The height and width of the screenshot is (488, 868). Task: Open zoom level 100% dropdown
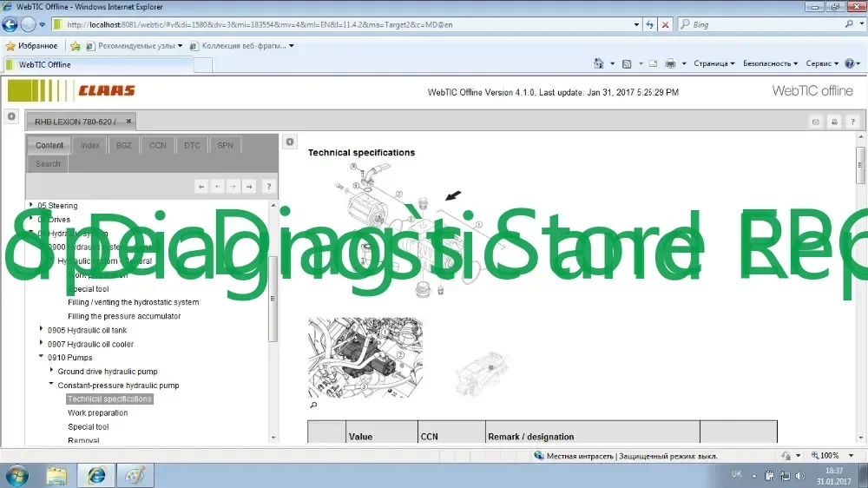pos(851,456)
